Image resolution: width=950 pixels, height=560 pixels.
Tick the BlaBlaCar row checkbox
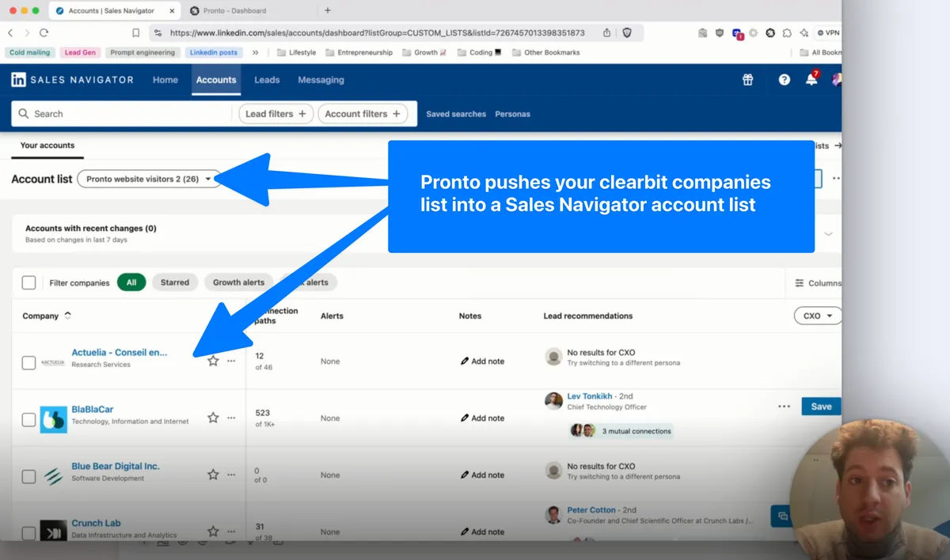(x=28, y=419)
